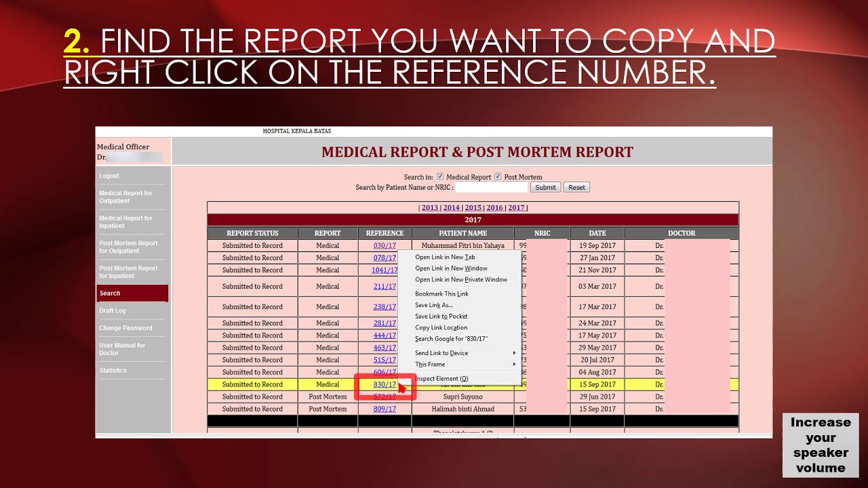Viewport: 868px width, 488px height.
Task: Click the date 03 Mar 2017
Action: 597,287
